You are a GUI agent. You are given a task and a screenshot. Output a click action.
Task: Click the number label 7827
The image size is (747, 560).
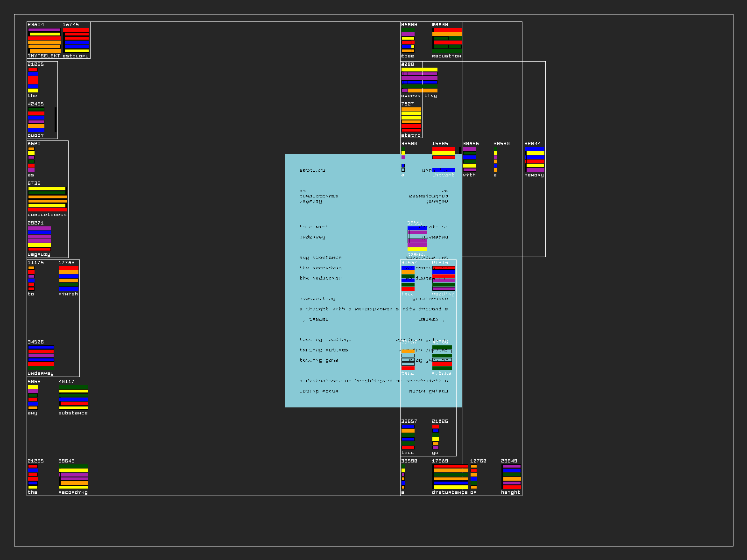pos(408,104)
